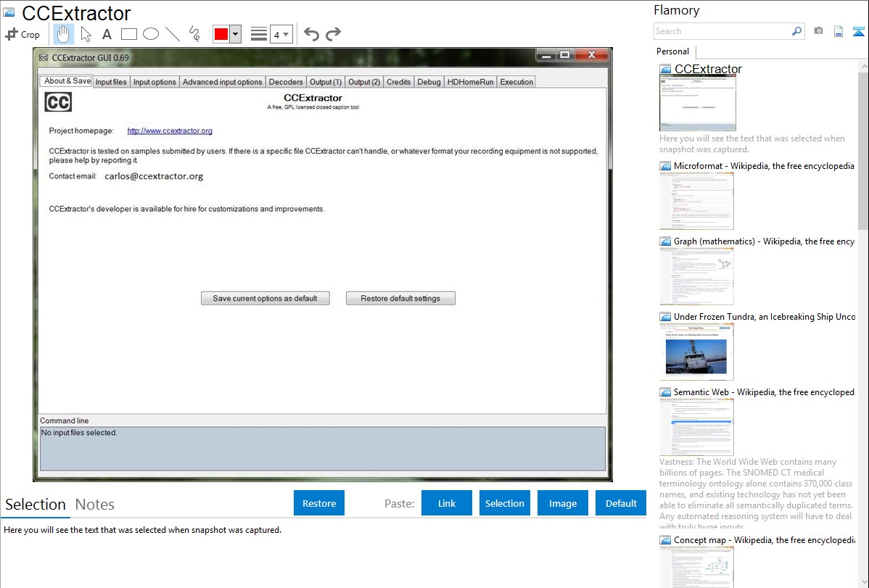Viewport: 869px width, 588px height.
Task: Switch to the Notes tab
Action: point(95,505)
